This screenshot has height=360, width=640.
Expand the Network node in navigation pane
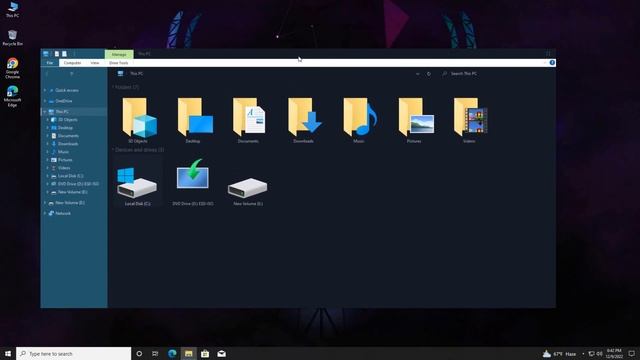point(45,213)
